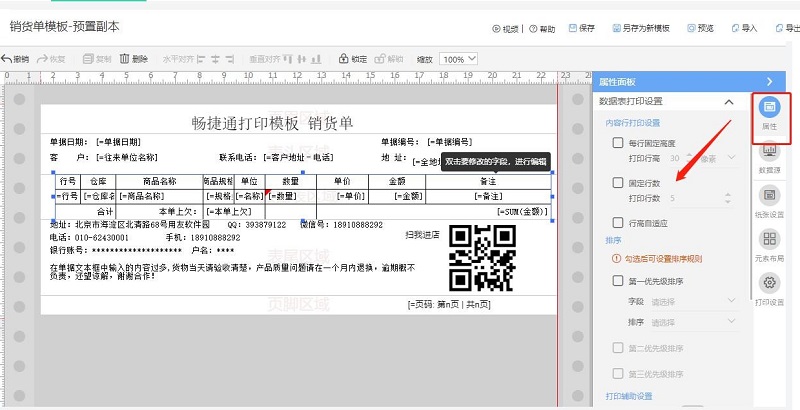Click the 帮助 help question icon
Viewport: 800px width, 410px height.
point(533,29)
